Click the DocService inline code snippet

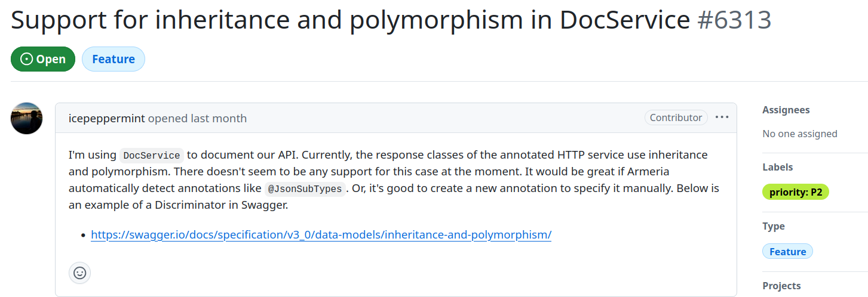(151, 155)
